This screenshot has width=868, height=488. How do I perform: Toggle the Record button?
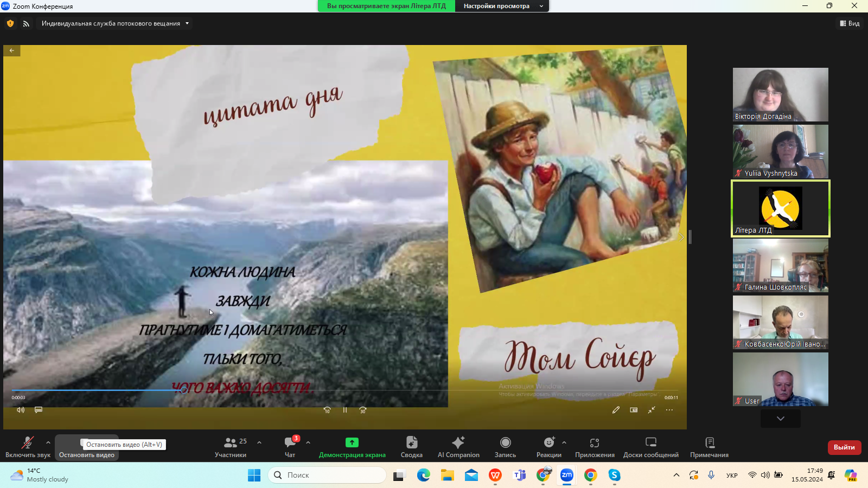click(x=505, y=447)
